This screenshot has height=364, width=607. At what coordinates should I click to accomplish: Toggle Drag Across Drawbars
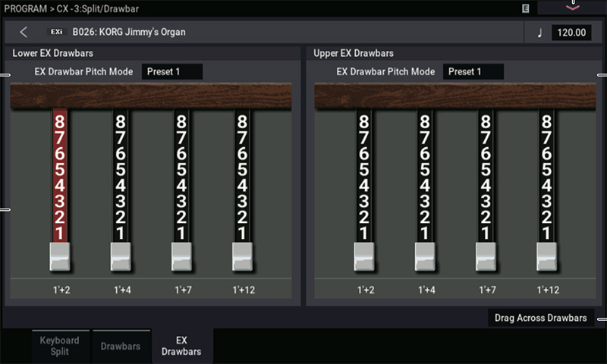pos(541,318)
